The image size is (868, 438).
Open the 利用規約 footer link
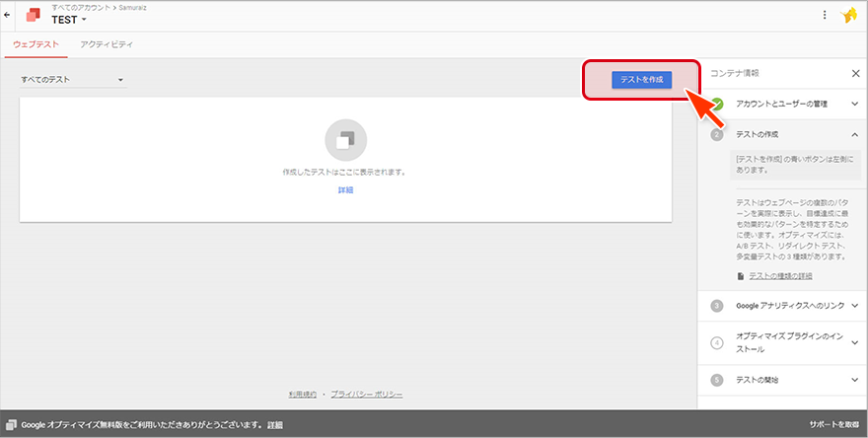coord(302,395)
